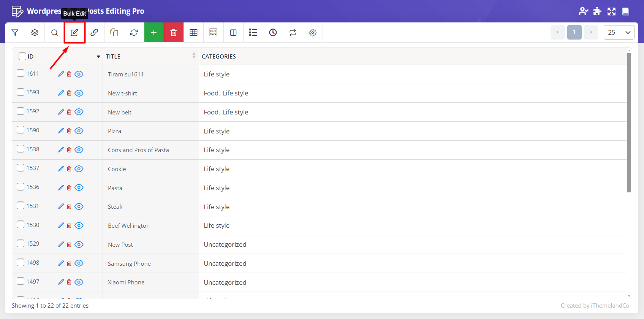
Task: Open the 25 entries per page dropdown
Action: 619,32
